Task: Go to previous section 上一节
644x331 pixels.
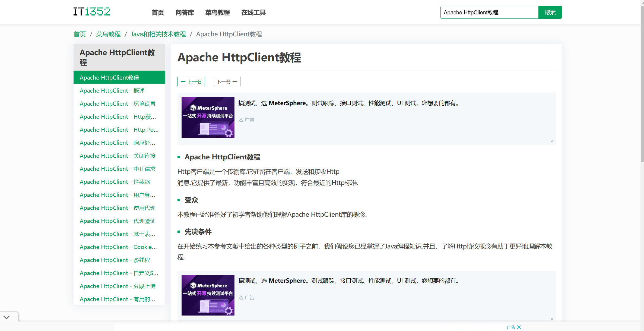Action: 191,82
